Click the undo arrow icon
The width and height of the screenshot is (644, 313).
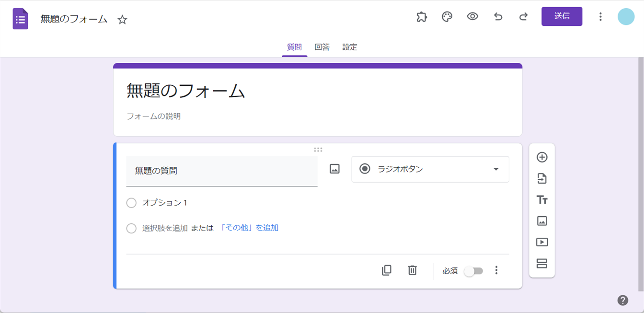498,17
